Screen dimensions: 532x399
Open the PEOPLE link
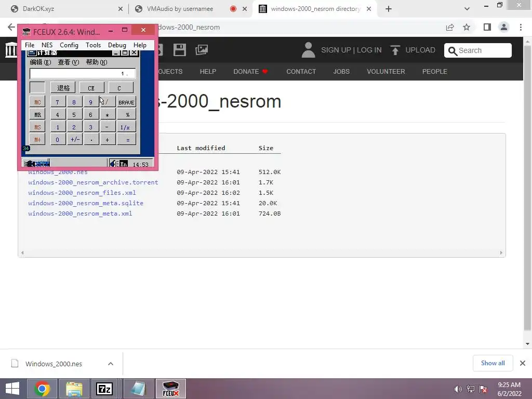(435, 72)
